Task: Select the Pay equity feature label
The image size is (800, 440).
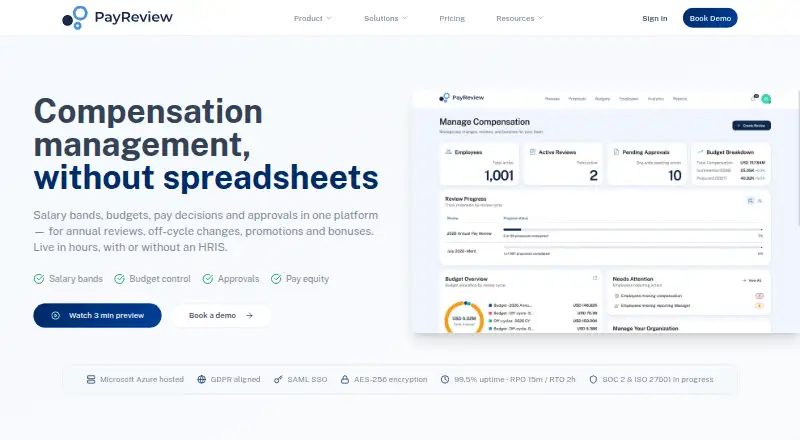Action: (x=307, y=279)
